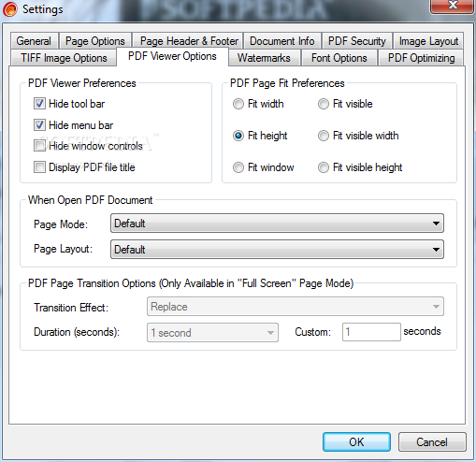Open the Transition Effect dropdown
The width and height of the screenshot is (476, 462).
click(296, 307)
